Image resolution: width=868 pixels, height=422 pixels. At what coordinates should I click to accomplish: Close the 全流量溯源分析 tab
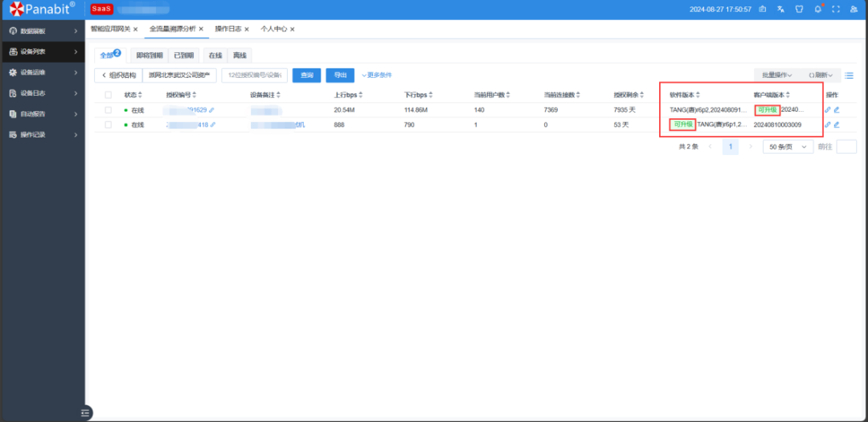[x=201, y=29]
